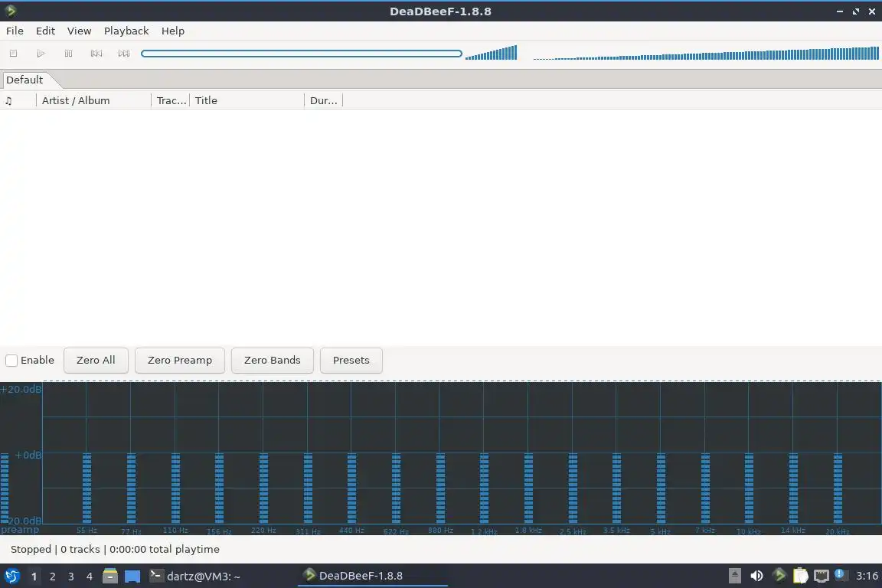The width and height of the screenshot is (882, 588).
Task: Adjust the 1.8 kHz equalizer band
Action: (528, 488)
